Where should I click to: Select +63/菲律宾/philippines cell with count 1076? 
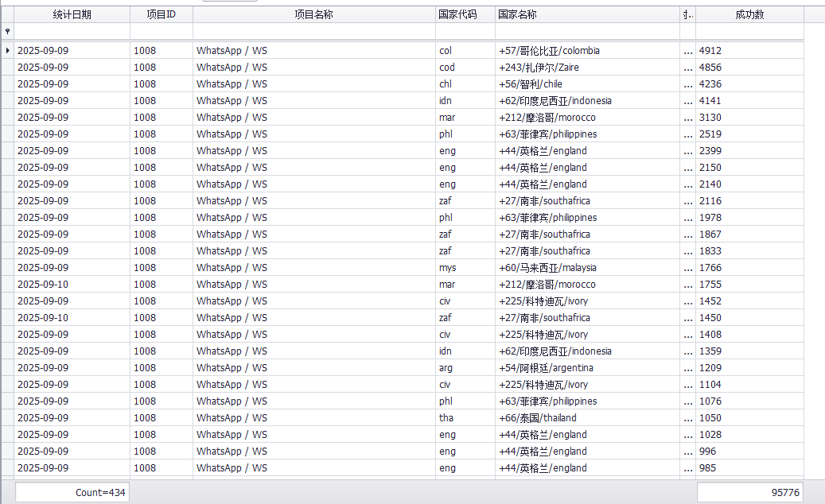587,401
